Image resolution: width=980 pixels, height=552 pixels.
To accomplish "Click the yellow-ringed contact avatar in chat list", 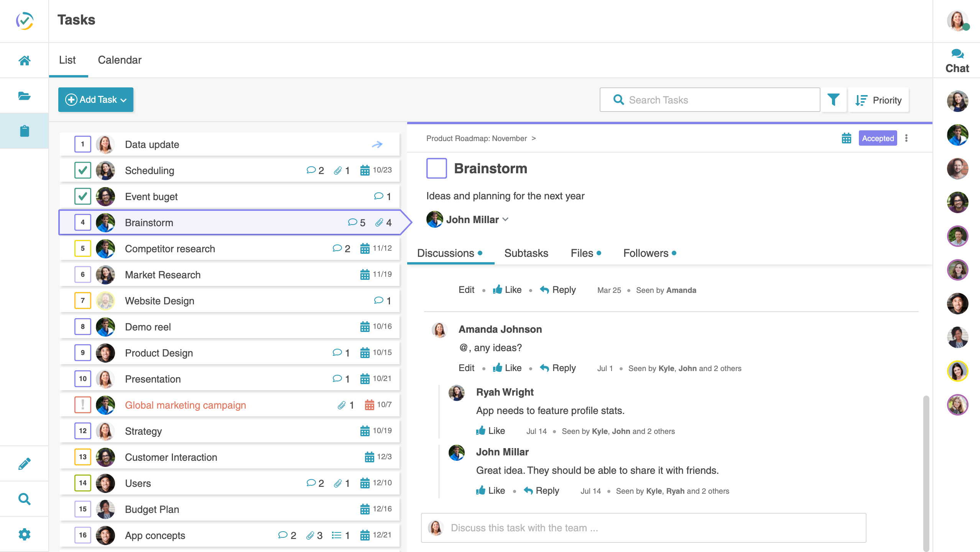I will [957, 371].
